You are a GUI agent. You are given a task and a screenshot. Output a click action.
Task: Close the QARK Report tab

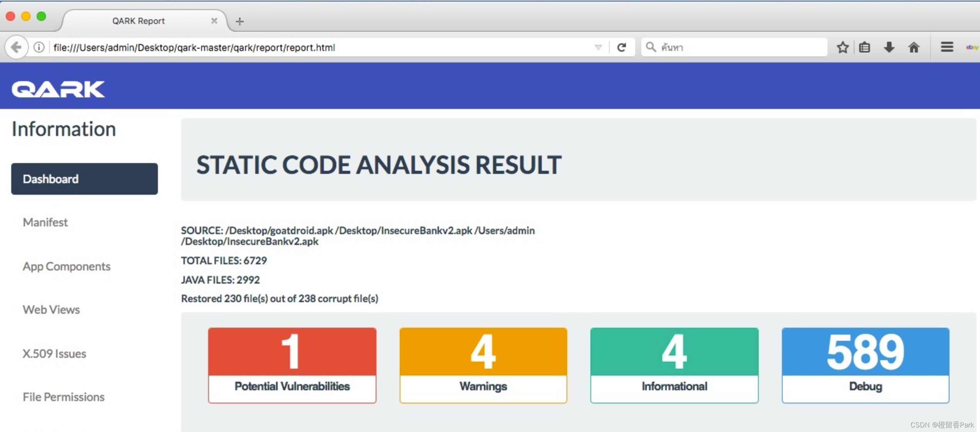[x=214, y=21]
